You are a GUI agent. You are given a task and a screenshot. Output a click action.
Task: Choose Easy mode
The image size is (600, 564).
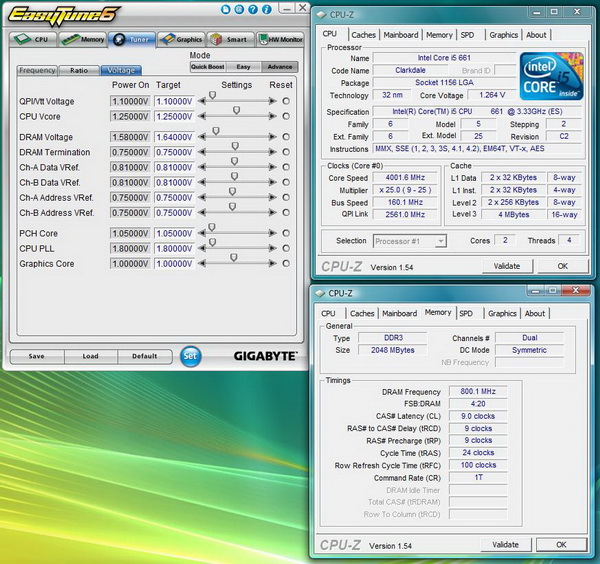click(x=243, y=67)
